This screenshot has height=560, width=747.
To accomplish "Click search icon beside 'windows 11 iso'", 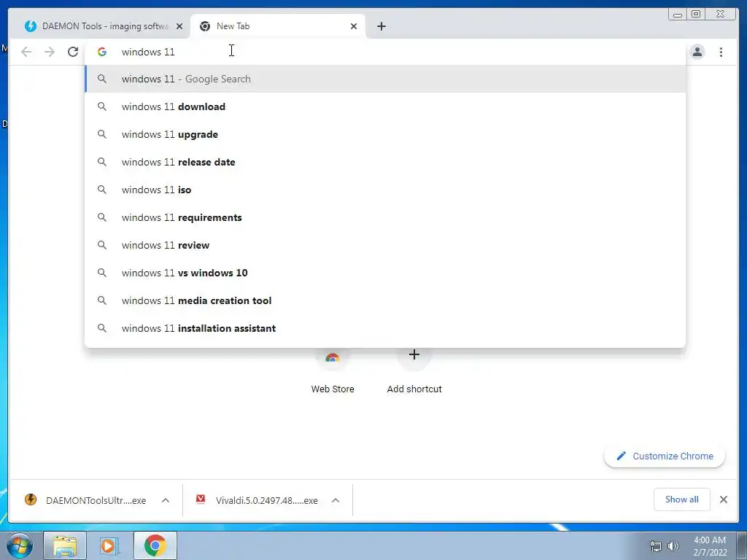I will [102, 190].
